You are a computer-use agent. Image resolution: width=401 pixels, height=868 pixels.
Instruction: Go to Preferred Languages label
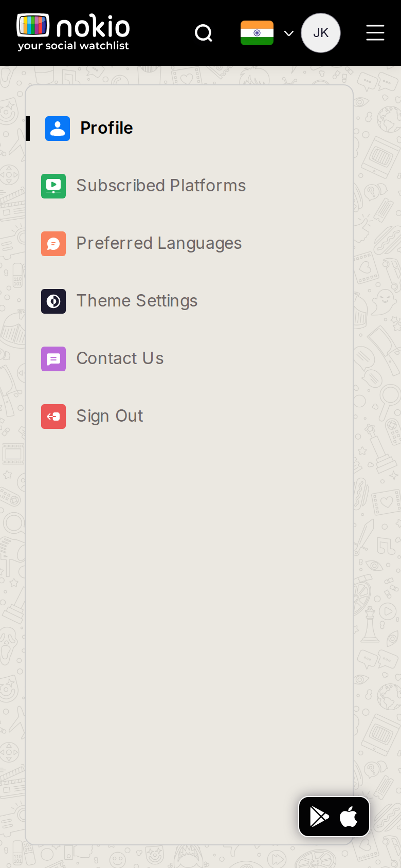[159, 243]
